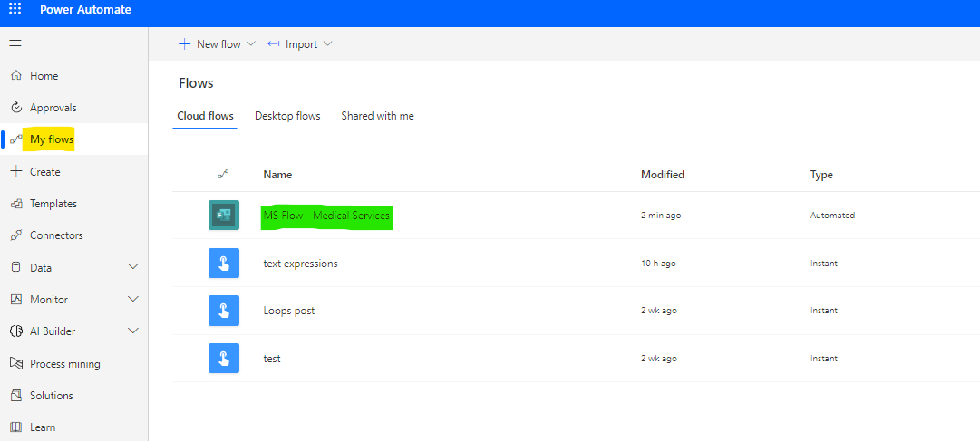980x441 pixels.
Task: Click the text expressions instant flow icon
Action: [224, 264]
